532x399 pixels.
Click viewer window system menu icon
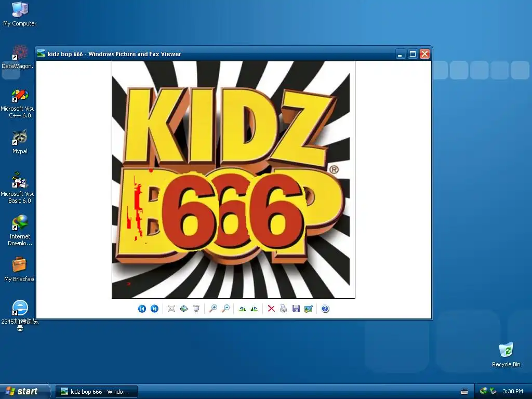click(x=41, y=54)
